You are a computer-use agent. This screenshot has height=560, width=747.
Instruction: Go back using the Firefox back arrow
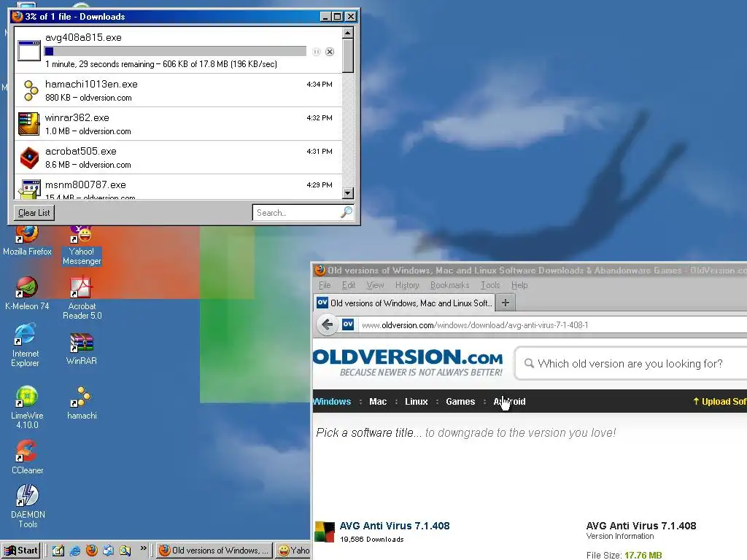[x=327, y=324]
